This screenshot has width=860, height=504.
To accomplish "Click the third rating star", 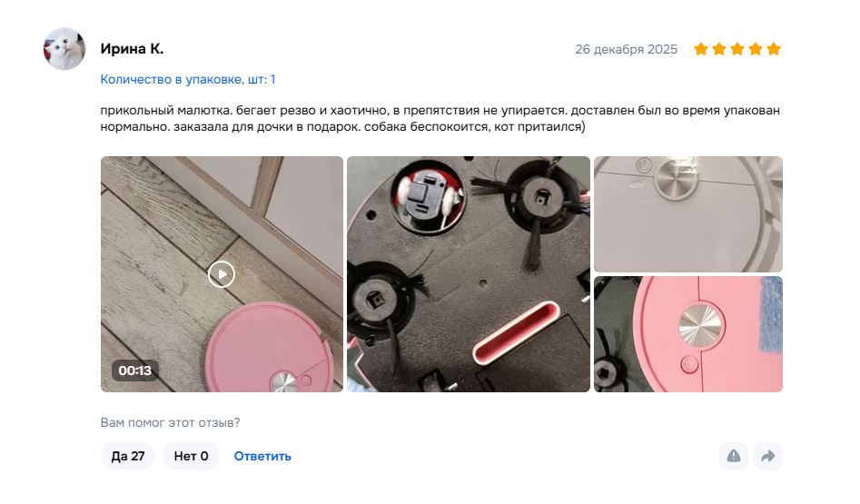I will [x=737, y=49].
